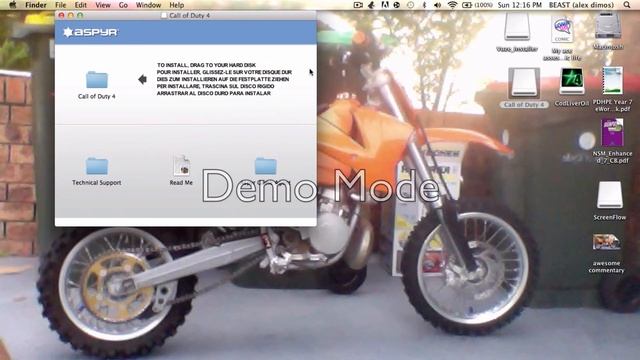This screenshot has height=360, width=640.
Task: Click the Call of Duty 4 folder label in window
Action: 97,96
